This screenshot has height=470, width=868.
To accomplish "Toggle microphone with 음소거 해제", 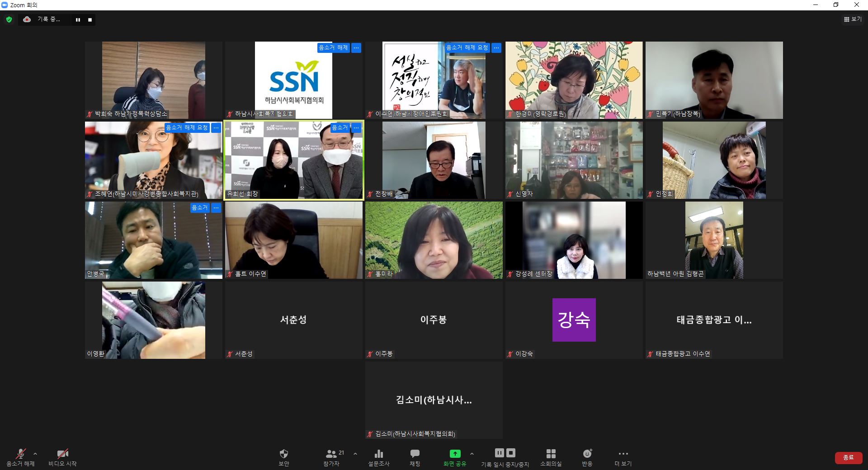I will pyautogui.click(x=20, y=456).
